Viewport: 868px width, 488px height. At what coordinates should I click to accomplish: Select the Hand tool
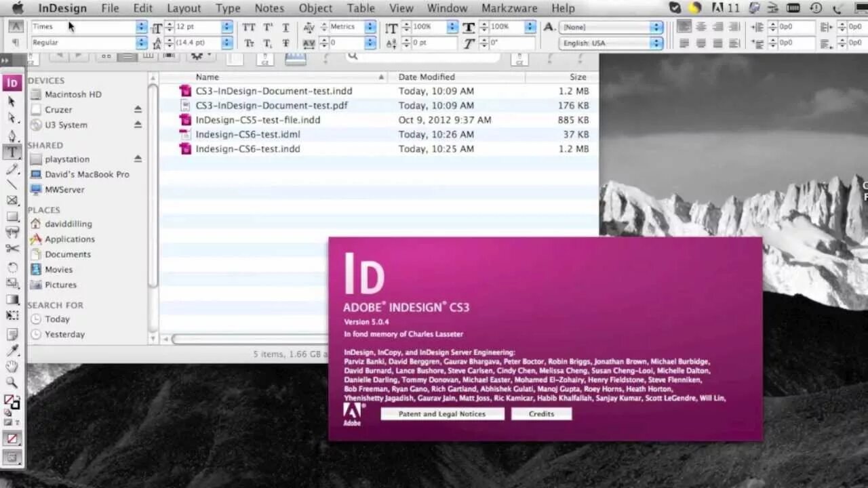point(12,367)
